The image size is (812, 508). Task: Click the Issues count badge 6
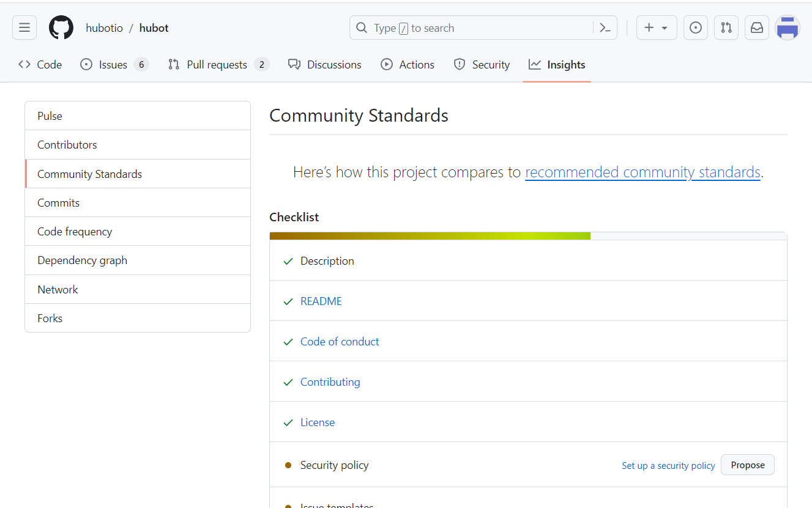141,65
